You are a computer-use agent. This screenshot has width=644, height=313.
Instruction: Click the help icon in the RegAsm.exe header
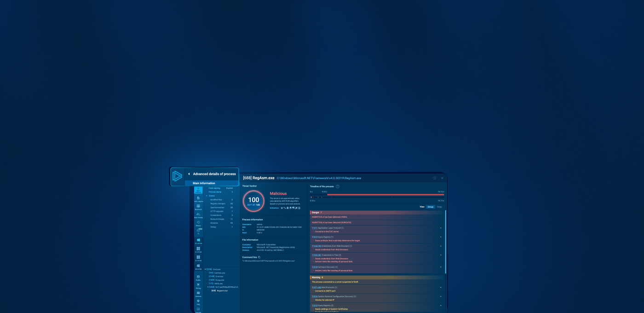coord(434,178)
